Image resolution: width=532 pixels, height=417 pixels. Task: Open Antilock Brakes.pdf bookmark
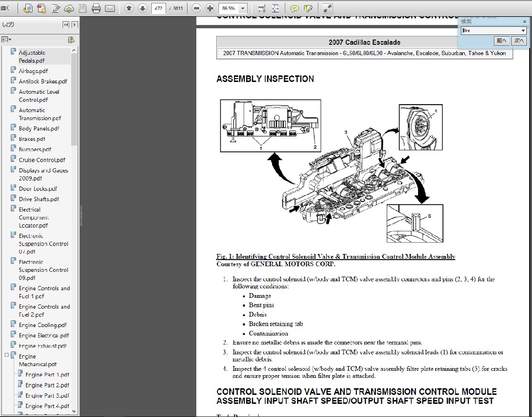(x=43, y=82)
